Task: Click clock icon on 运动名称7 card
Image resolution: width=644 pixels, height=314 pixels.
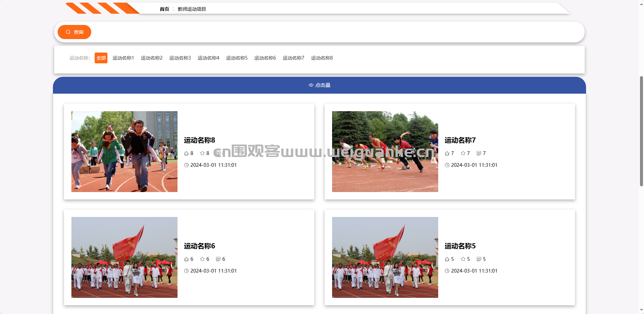Action: click(x=447, y=165)
